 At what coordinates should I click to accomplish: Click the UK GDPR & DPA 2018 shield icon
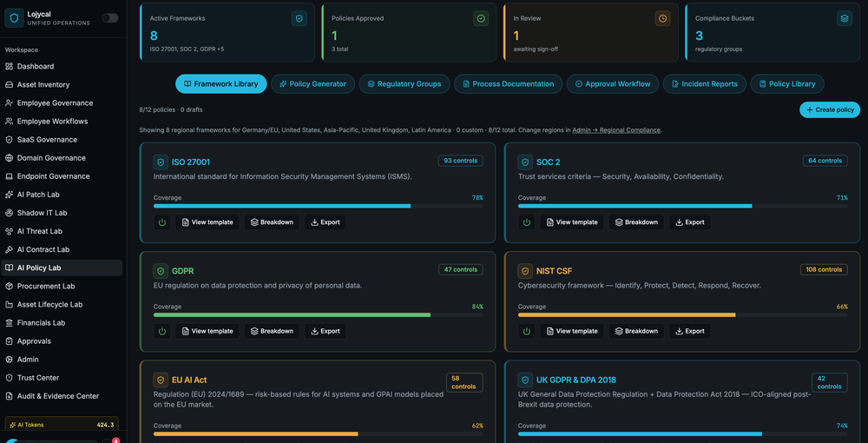click(525, 380)
